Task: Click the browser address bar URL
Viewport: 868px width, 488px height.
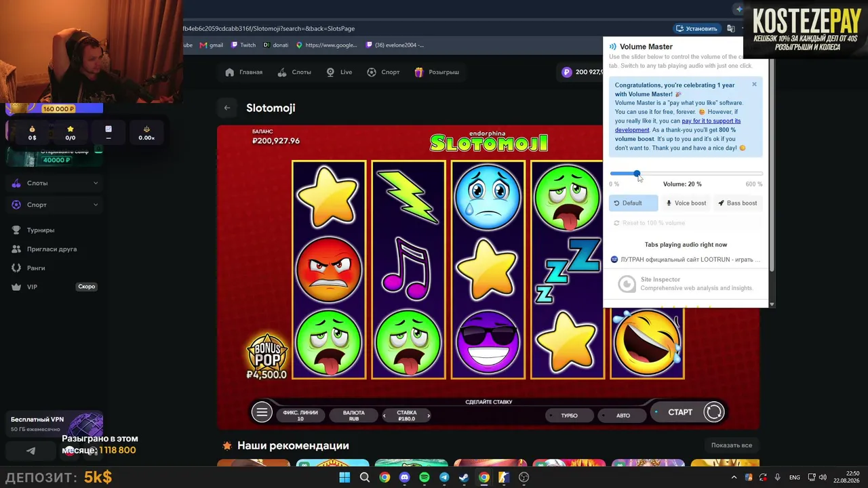Action: pos(269,28)
